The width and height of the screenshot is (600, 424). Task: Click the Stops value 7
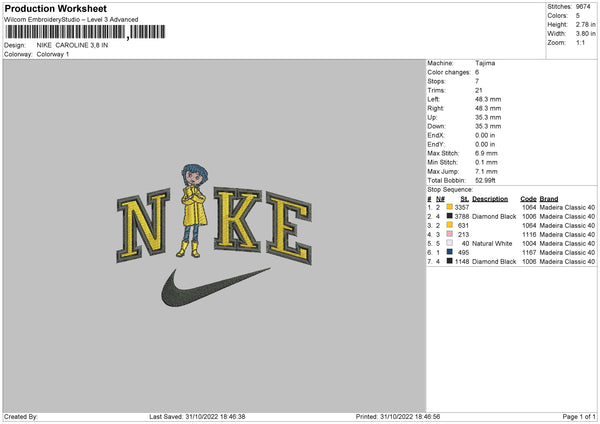coord(477,81)
